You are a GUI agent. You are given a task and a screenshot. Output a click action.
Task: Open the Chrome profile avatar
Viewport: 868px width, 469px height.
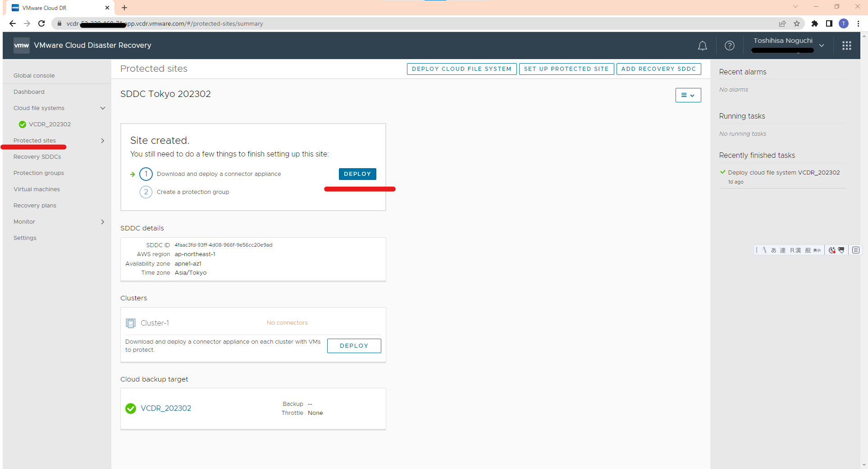[844, 23]
